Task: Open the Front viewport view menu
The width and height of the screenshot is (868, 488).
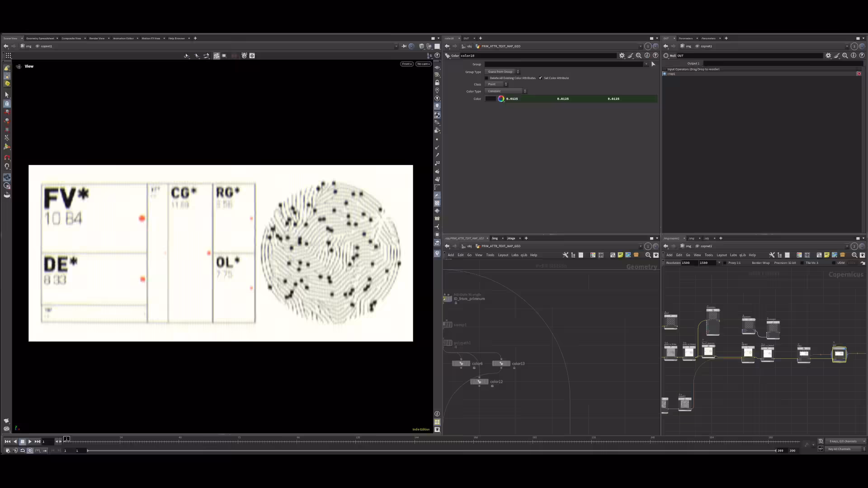Action: click(x=407, y=64)
